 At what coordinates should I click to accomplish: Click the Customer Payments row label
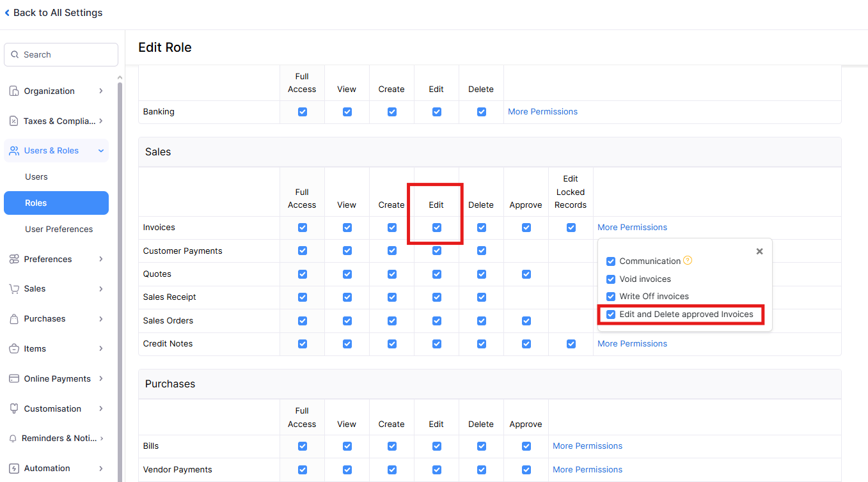[x=183, y=251]
